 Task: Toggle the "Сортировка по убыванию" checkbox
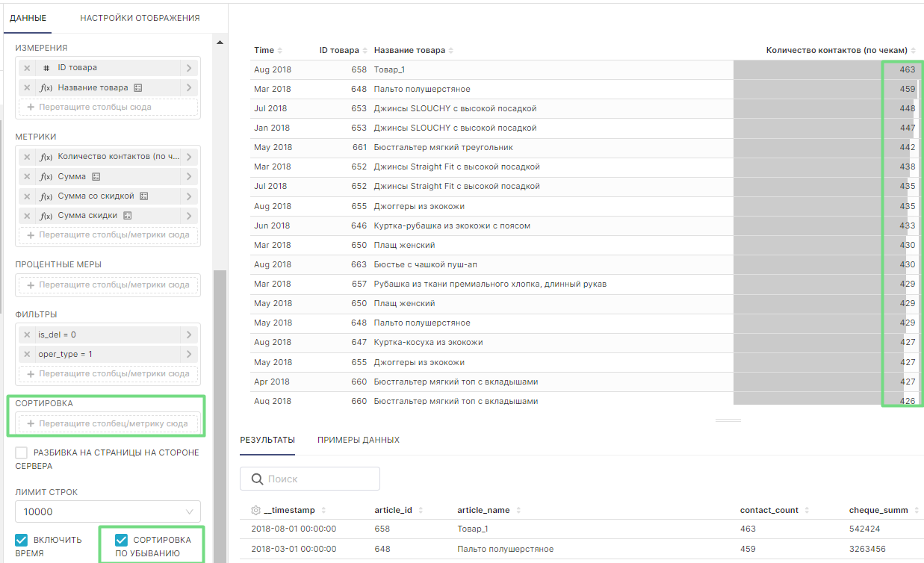tap(121, 540)
